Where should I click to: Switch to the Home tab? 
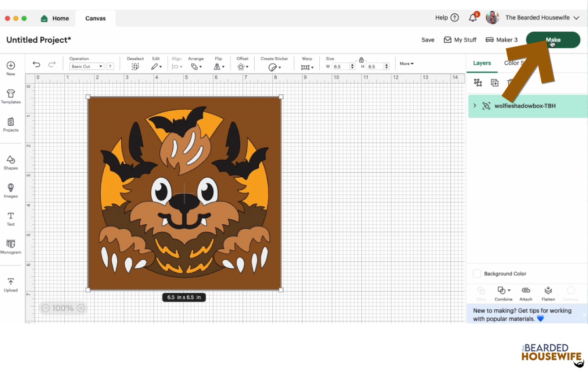[55, 18]
